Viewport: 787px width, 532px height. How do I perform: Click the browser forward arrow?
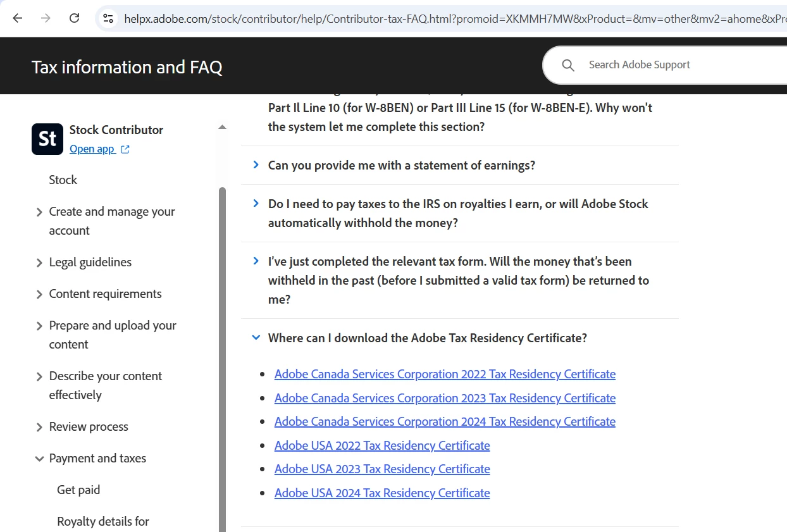pos(46,18)
